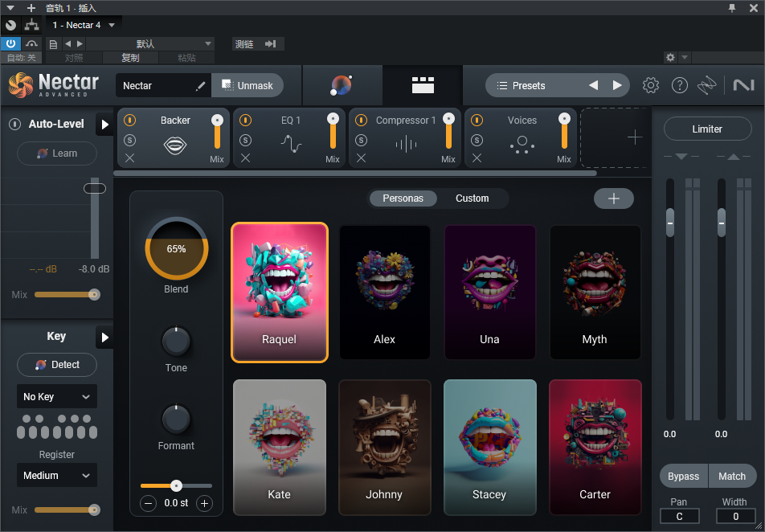Open the Presets list
This screenshot has height=532, width=765.
pos(529,86)
